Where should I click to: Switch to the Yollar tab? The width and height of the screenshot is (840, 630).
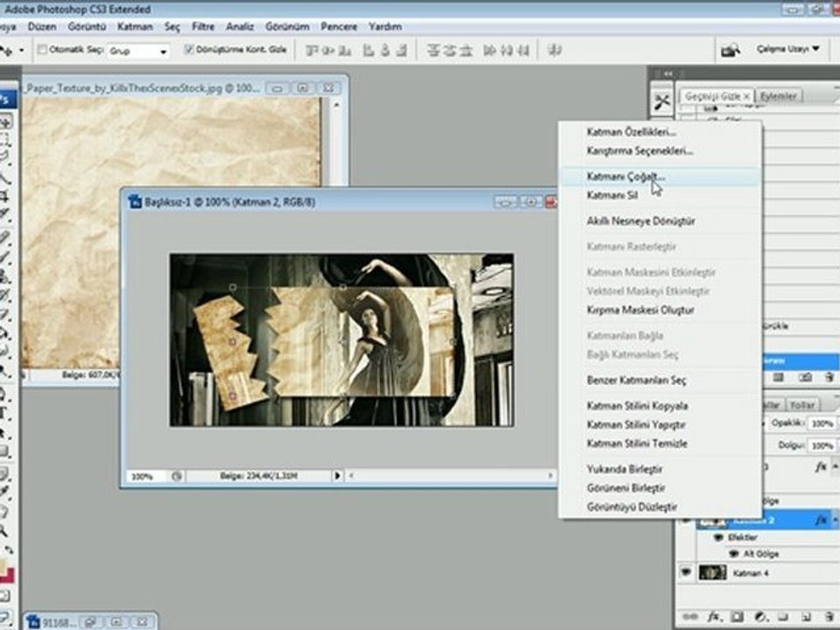[802, 404]
